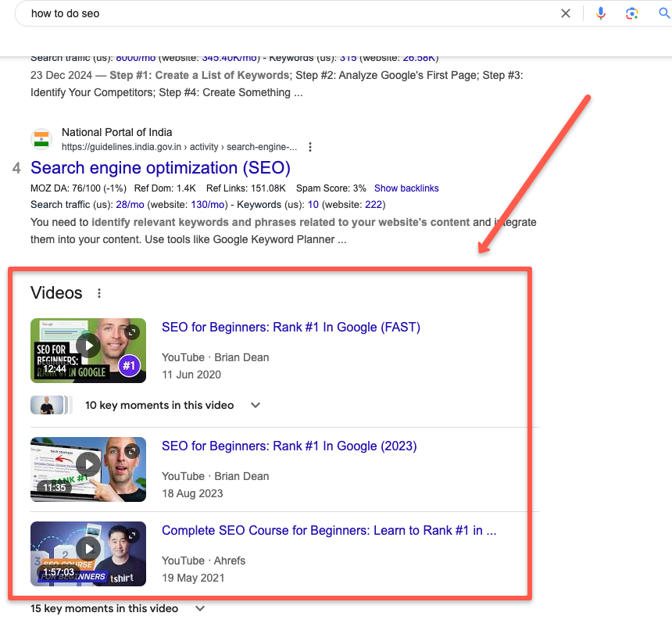Expand the 15 key moments chevron

199,607
